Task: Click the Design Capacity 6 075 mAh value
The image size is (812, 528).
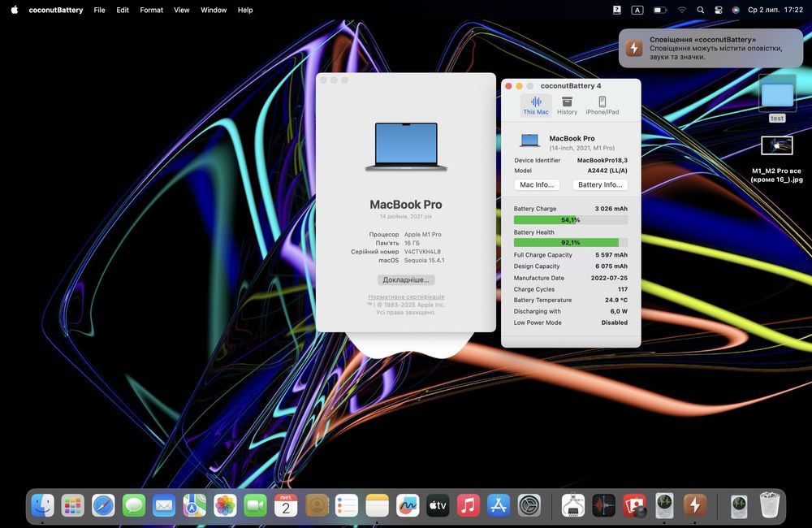Action: coord(611,266)
